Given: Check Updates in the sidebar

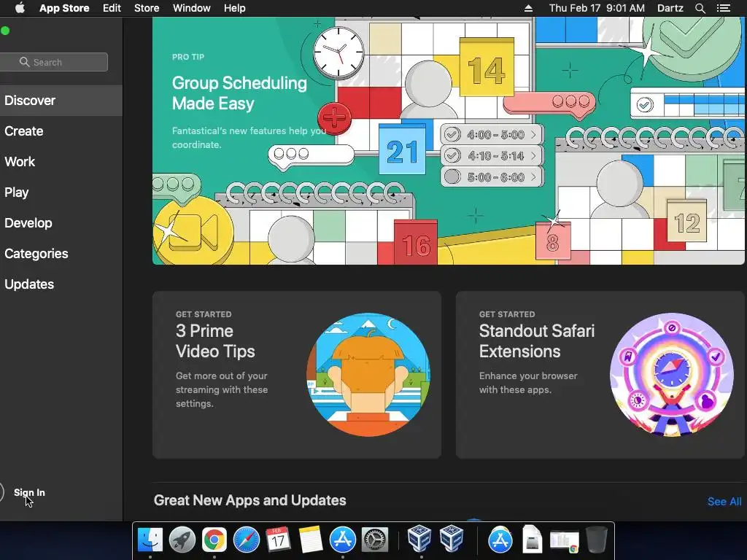Looking at the screenshot, I should [x=61, y=284].
